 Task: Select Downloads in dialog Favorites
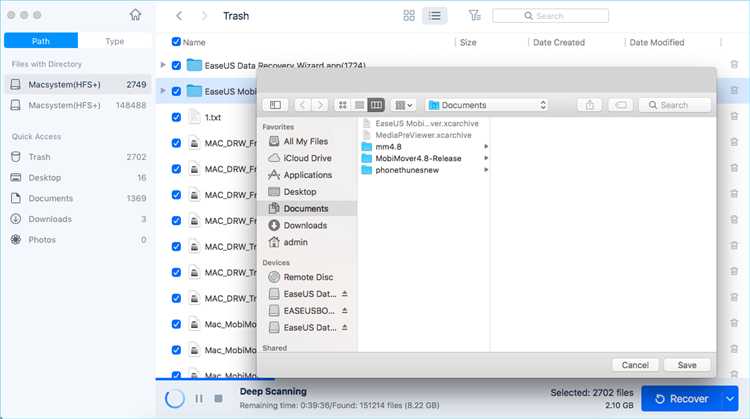click(306, 225)
